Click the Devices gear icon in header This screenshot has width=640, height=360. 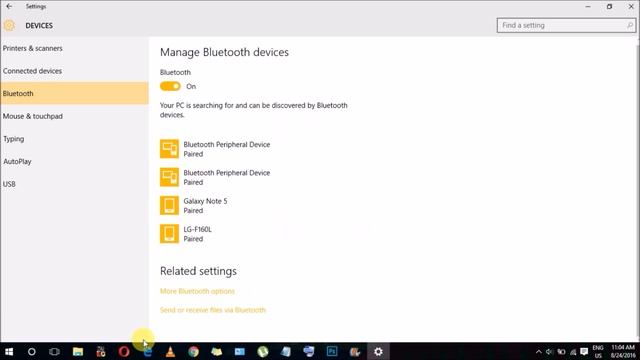[x=9, y=25]
